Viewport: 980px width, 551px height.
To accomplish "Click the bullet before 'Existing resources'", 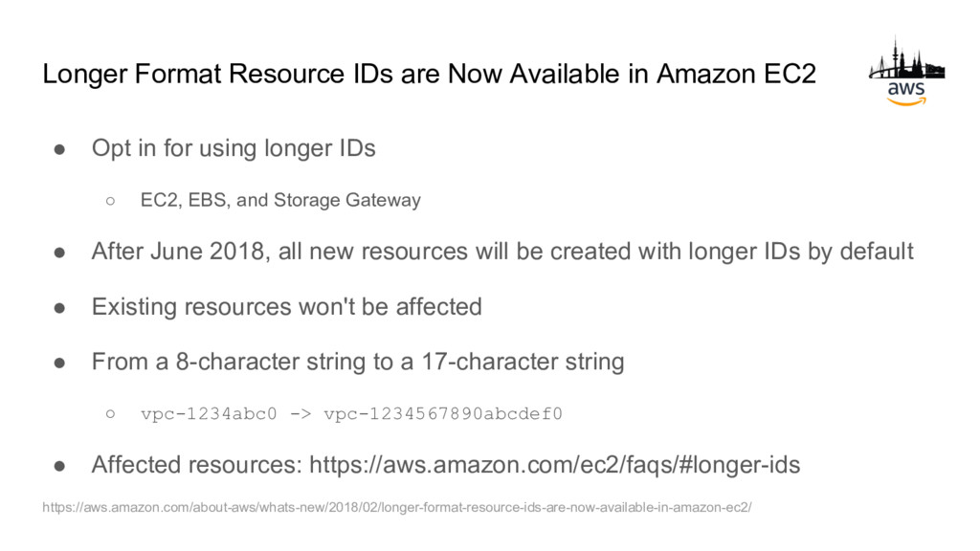I will 60,307.
